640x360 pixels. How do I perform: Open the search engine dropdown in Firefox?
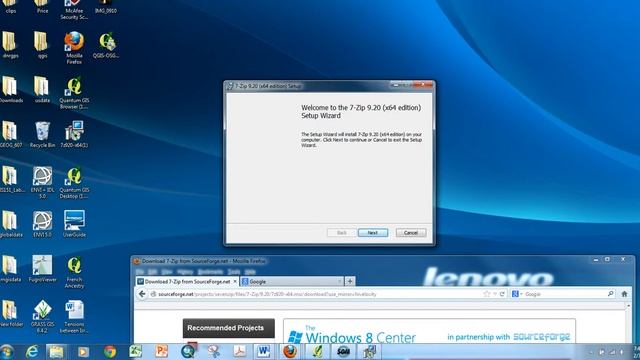click(517, 294)
